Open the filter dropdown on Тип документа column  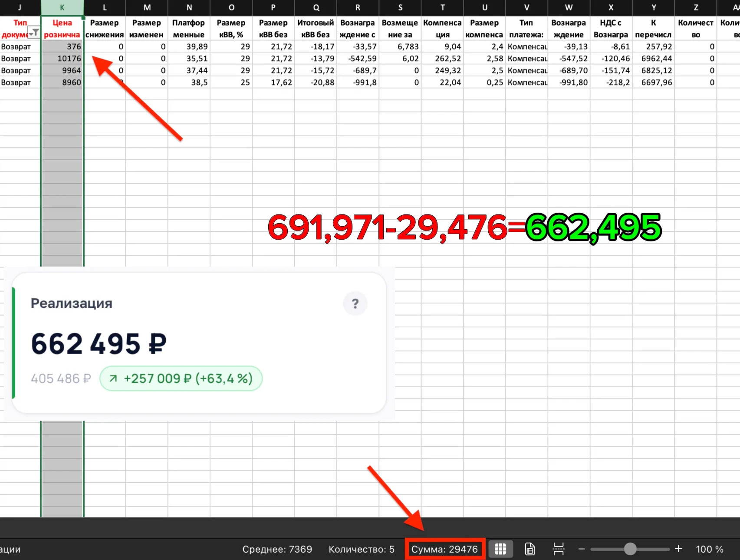coord(33,33)
